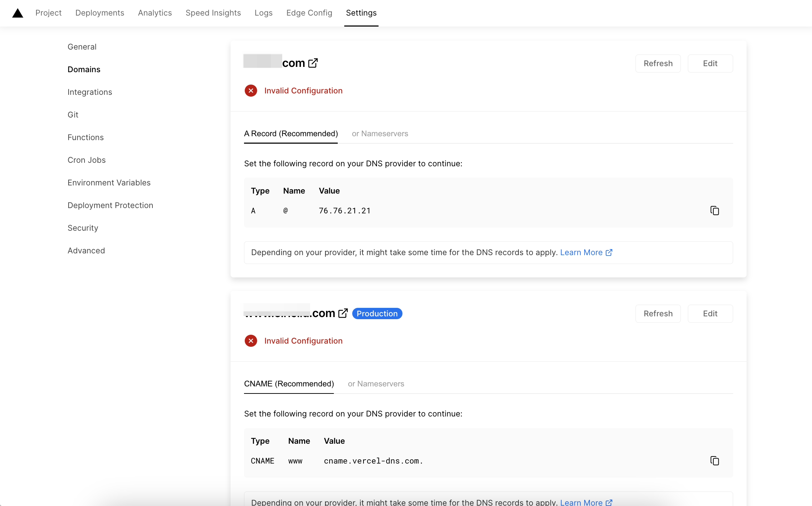Open the Production domain's external link icon
Viewport: 812px width, 506px height.
pyautogui.click(x=343, y=313)
